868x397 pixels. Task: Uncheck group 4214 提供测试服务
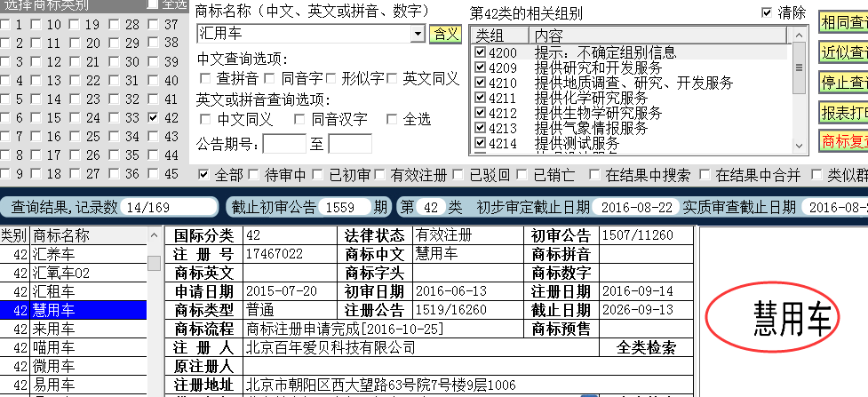click(x=481, y=143)
